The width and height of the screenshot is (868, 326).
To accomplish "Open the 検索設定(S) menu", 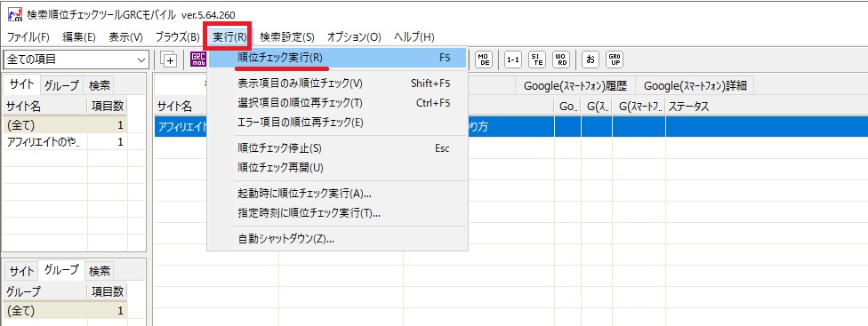I will pyautogui.click(x=286, y=37).
